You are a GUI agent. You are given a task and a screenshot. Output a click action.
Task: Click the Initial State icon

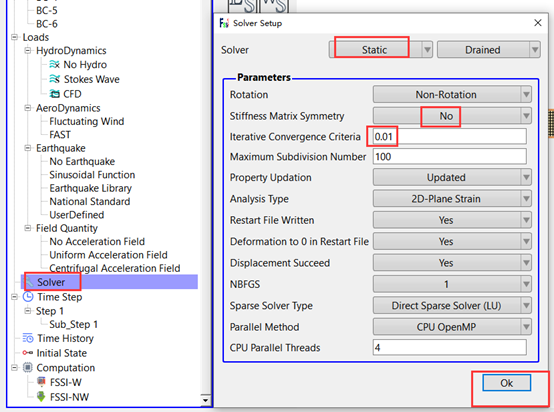[x=28, y=353]
